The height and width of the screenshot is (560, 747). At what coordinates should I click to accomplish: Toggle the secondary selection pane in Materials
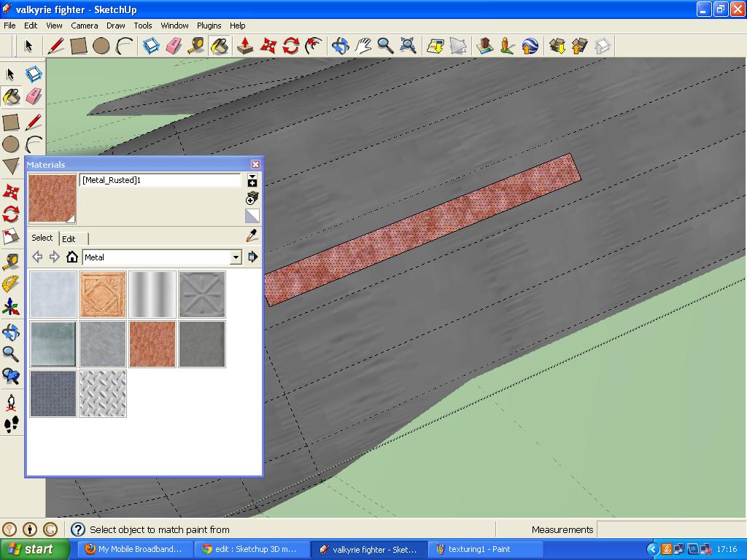pos(252,216)
